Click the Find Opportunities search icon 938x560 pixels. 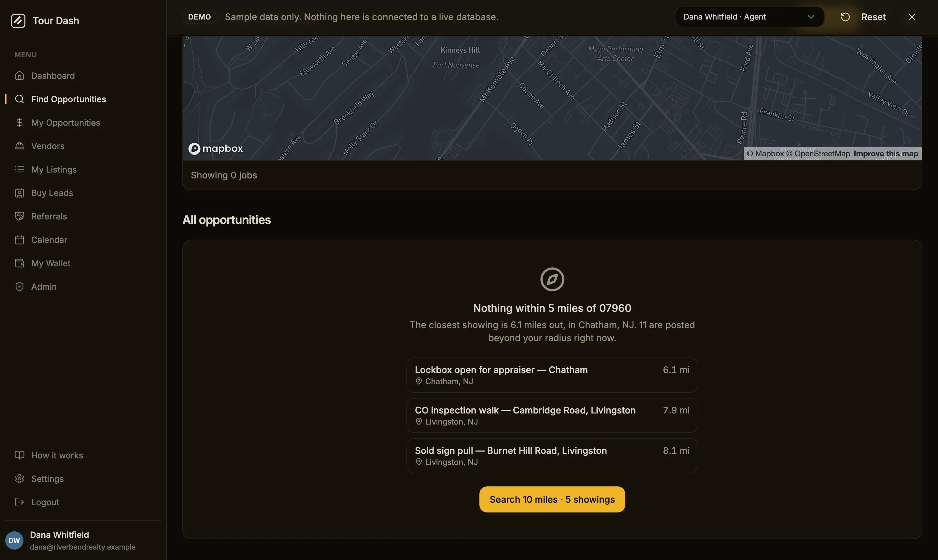pos(20,99)
